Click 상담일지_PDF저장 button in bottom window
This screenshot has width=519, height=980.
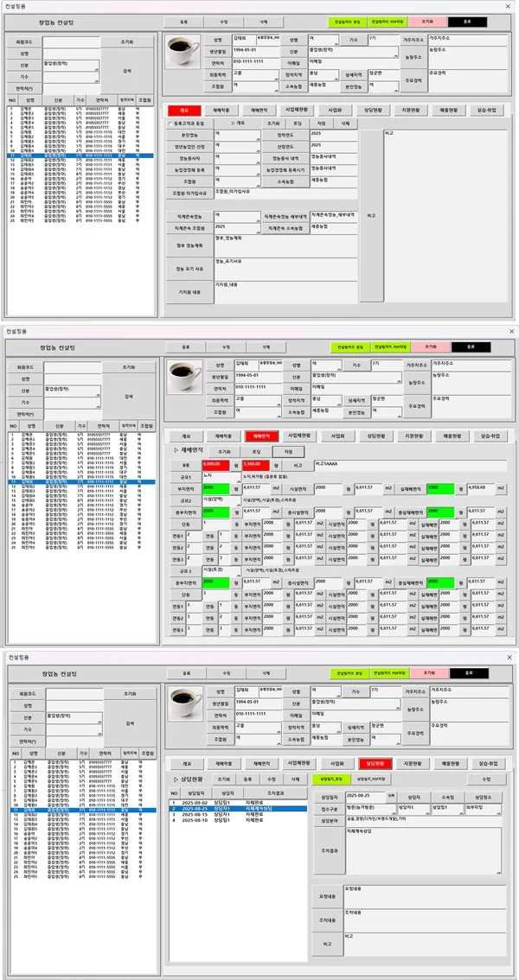[x=370, y=780]
